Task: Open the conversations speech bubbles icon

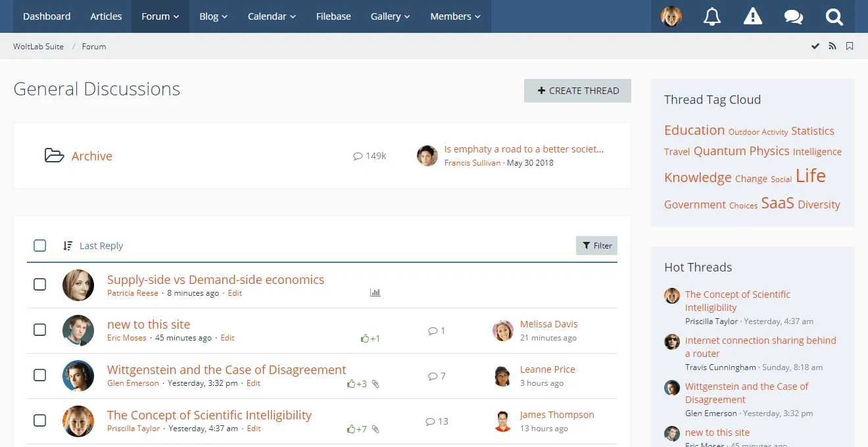Action: [x=794, y=16]
